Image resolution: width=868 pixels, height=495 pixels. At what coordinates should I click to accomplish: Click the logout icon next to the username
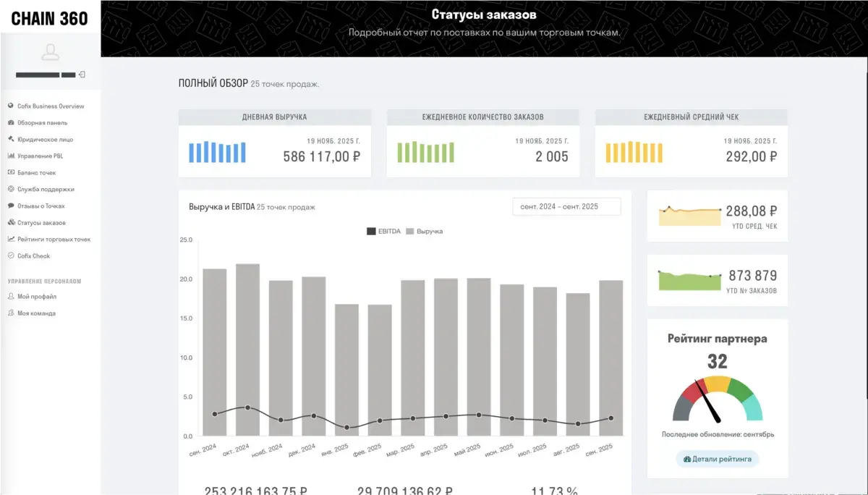(82, 75)
